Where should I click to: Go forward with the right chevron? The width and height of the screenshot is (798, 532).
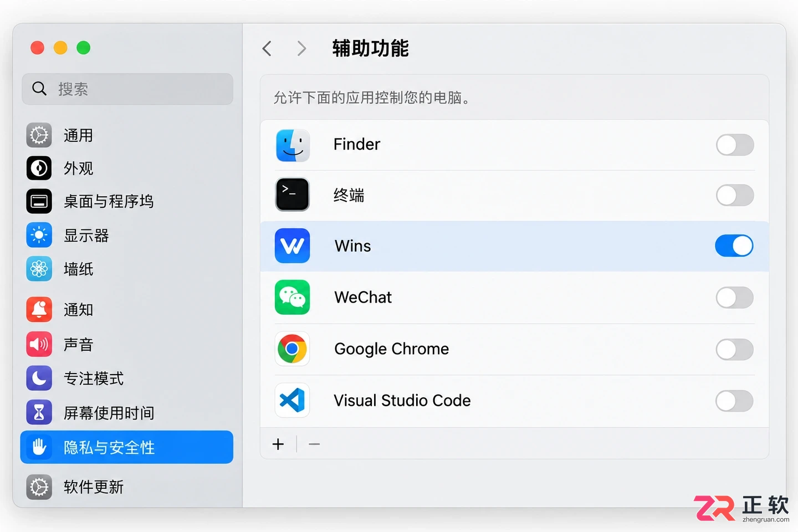(x=301, y=49)
